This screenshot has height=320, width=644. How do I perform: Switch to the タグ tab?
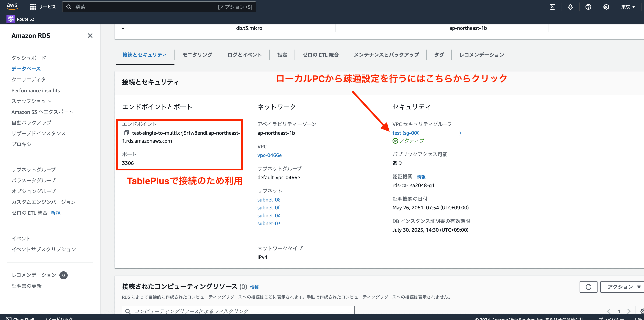(x=439, y=55)
